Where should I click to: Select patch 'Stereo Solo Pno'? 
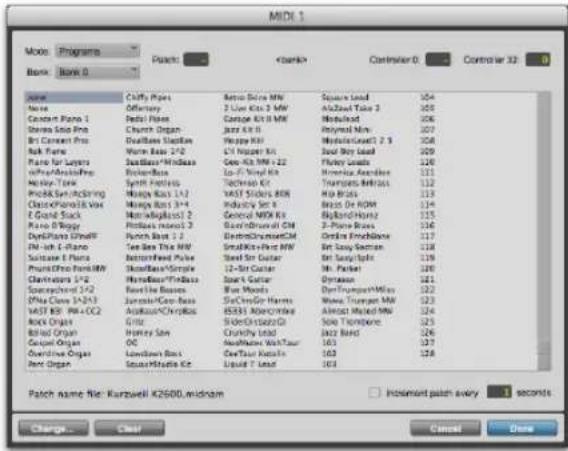(x=58, y=130)
